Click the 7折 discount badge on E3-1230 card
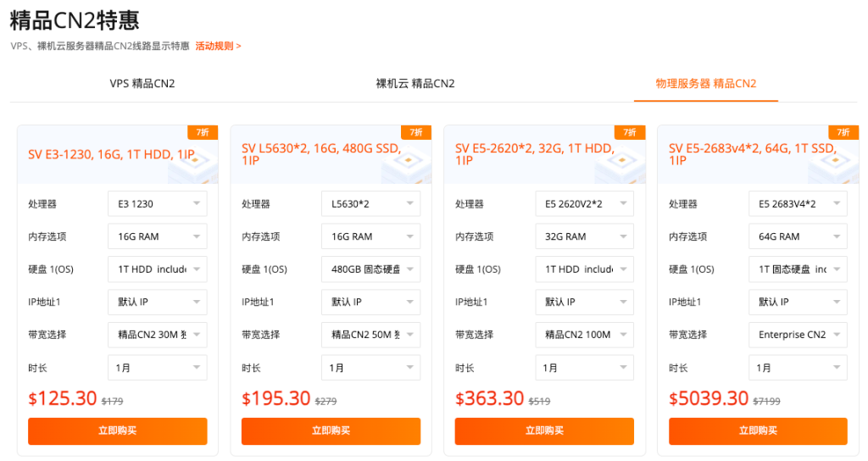This screenshot has width=868, height=461. tap(203, 132)
